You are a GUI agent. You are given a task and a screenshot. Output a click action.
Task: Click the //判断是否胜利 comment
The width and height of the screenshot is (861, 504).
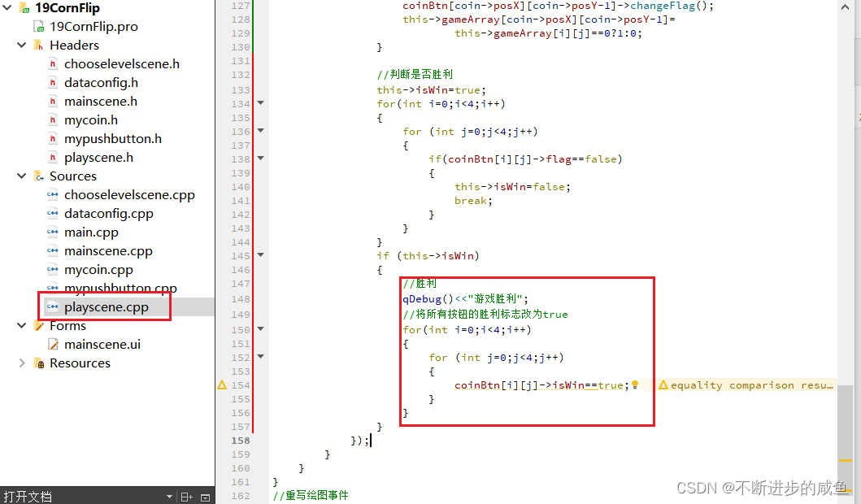(x=415, y=74)
